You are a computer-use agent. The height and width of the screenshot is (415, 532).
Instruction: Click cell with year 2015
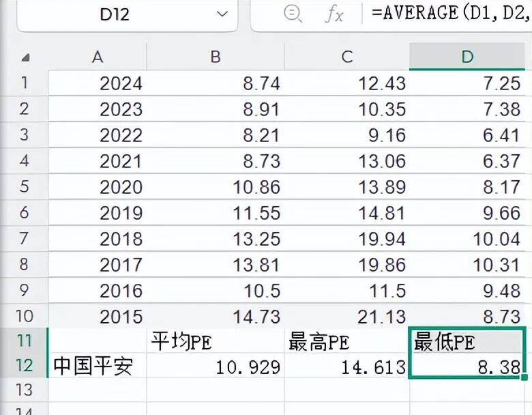(x=98, y=316)
